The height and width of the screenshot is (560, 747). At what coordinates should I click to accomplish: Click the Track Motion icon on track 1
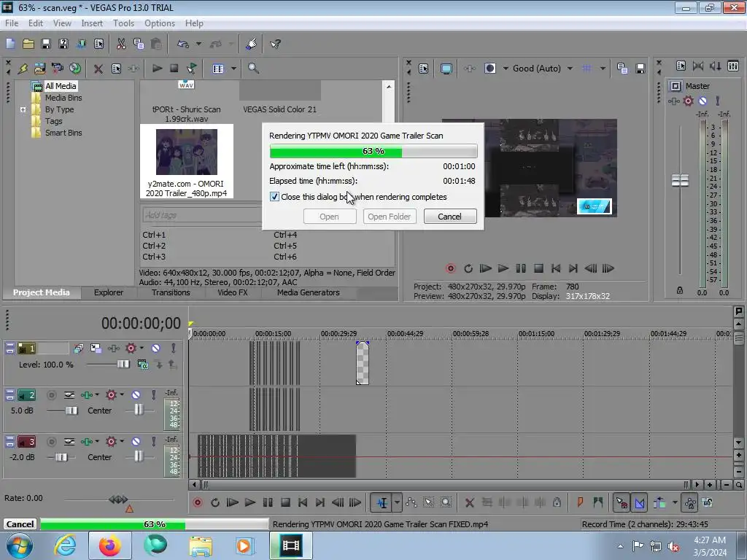(96, 349)
